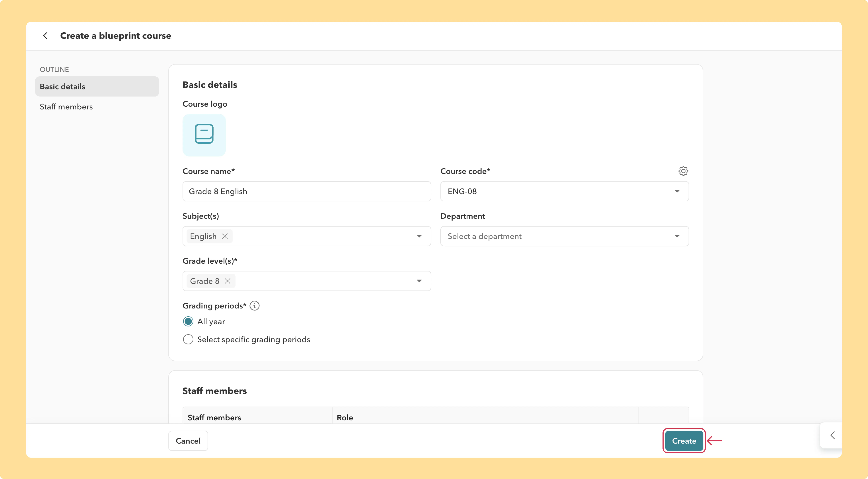Click the Cancel button

(x=188, y=441)
